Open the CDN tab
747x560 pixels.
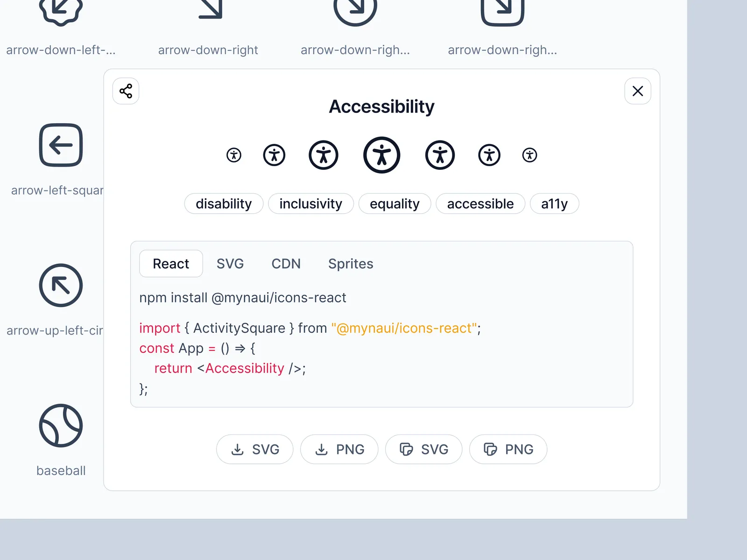286,264
